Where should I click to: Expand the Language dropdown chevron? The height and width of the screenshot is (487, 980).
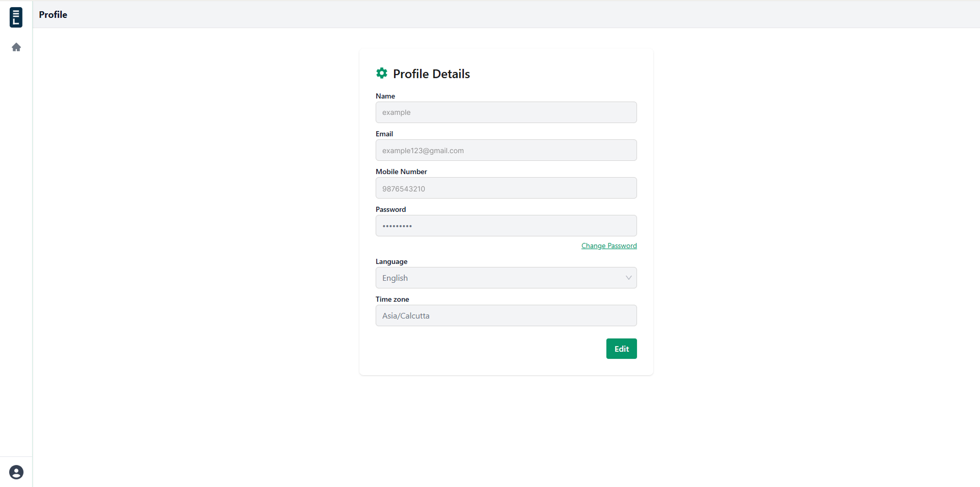[628, 278]
